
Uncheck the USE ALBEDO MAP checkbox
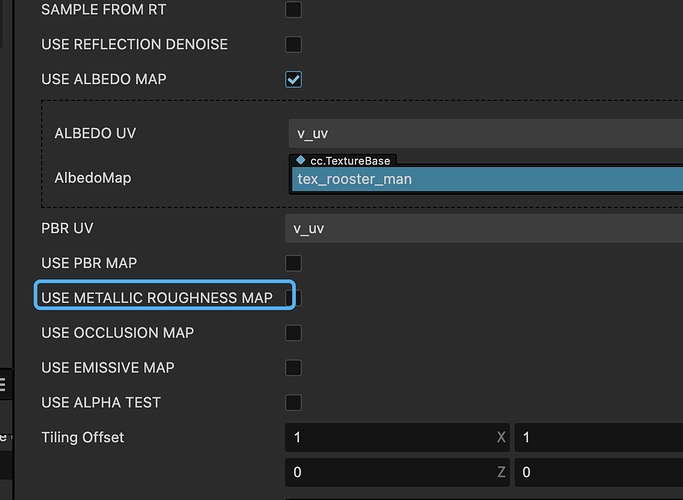pos(293,79)
